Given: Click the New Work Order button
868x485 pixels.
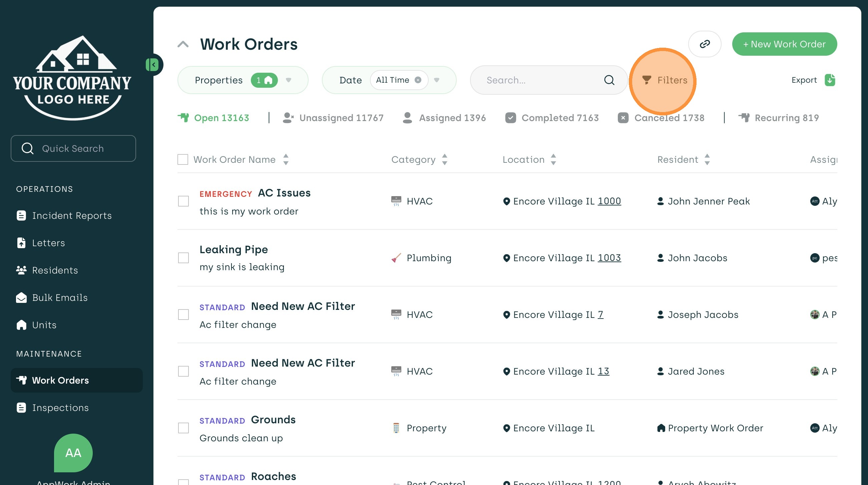Looking at the screenshot, I should (x=784, y=44).
